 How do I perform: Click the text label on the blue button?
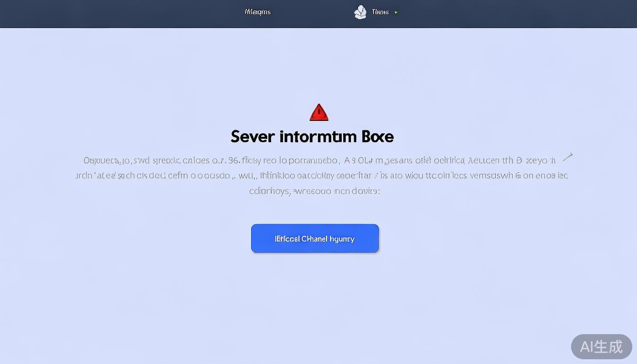point(315,239)
